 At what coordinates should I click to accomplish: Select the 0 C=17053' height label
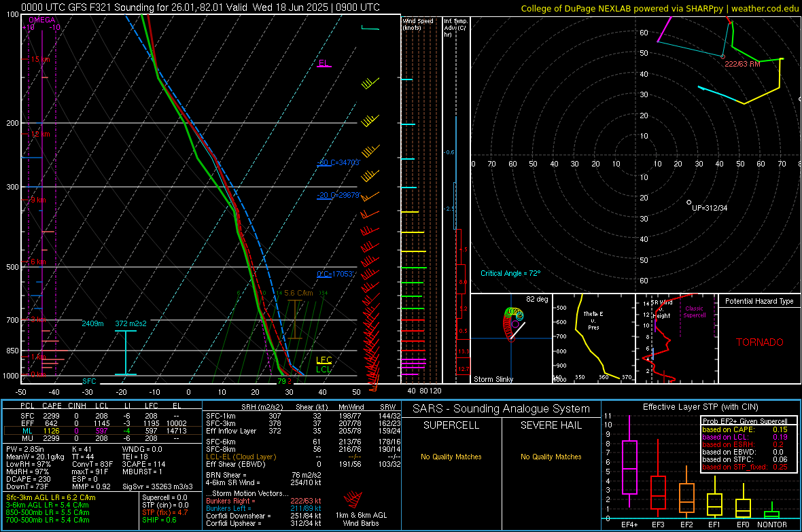click(x=336, y=274)
